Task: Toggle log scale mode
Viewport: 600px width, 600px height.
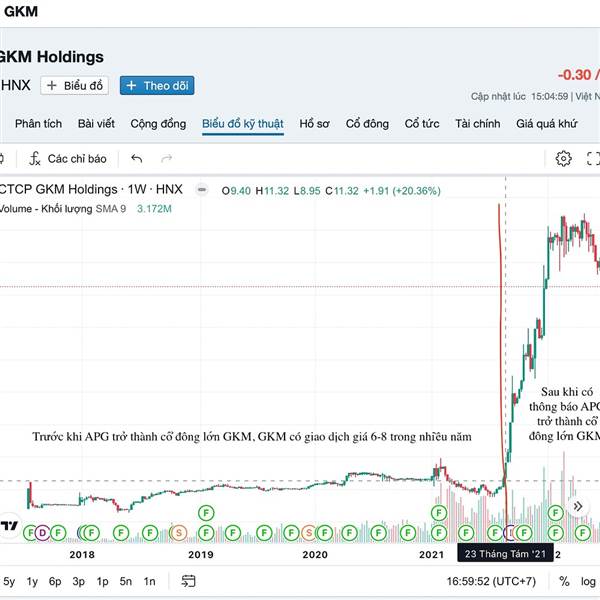Action: 588,581
